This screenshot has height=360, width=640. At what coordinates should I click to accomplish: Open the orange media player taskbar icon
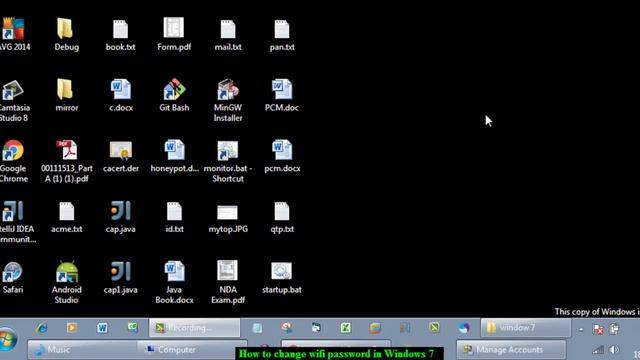click(72, 327)
